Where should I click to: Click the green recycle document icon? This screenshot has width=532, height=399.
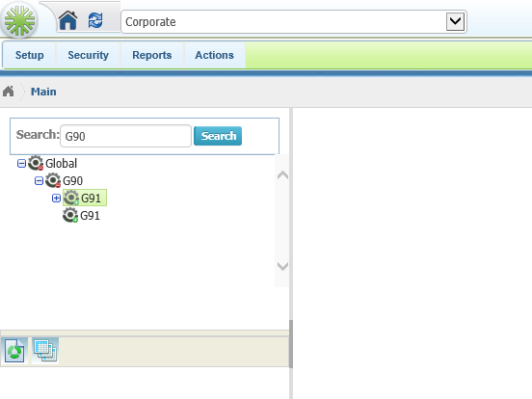[14, 351]
